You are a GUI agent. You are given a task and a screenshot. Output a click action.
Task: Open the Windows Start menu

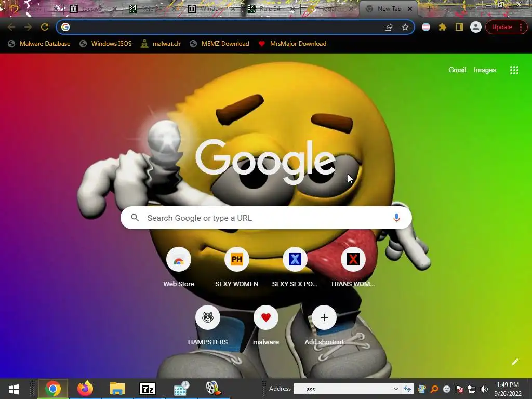click(14, 389)
